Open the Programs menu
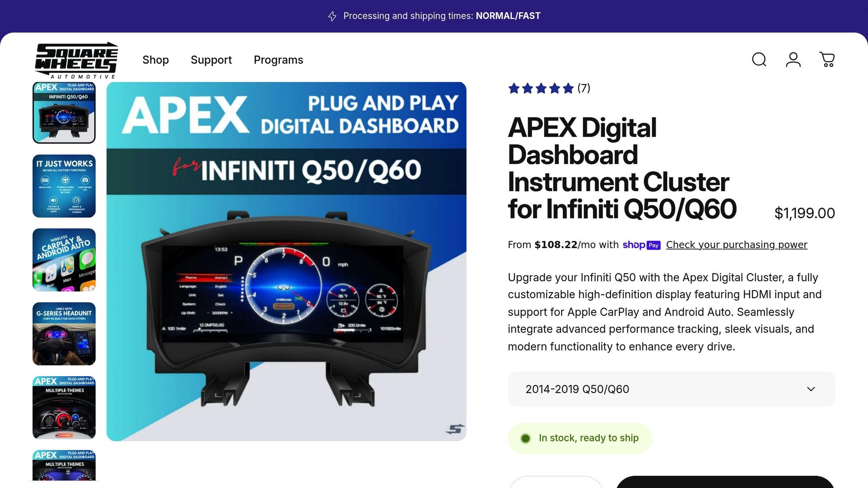Viewport: 868px width, 488px height. 278,60
